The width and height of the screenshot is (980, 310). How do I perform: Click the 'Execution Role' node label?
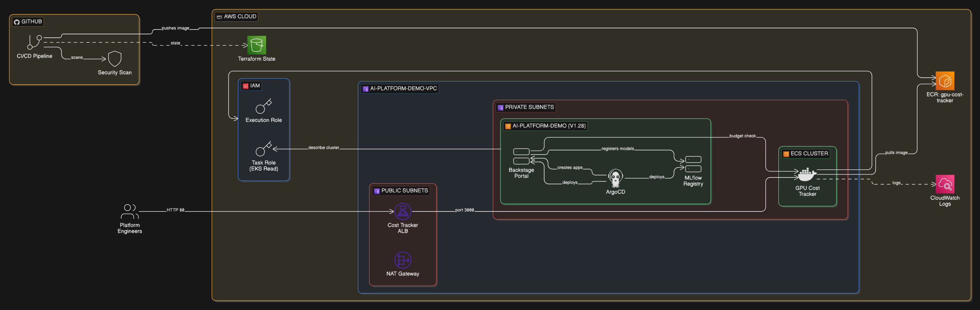(264, 120)
